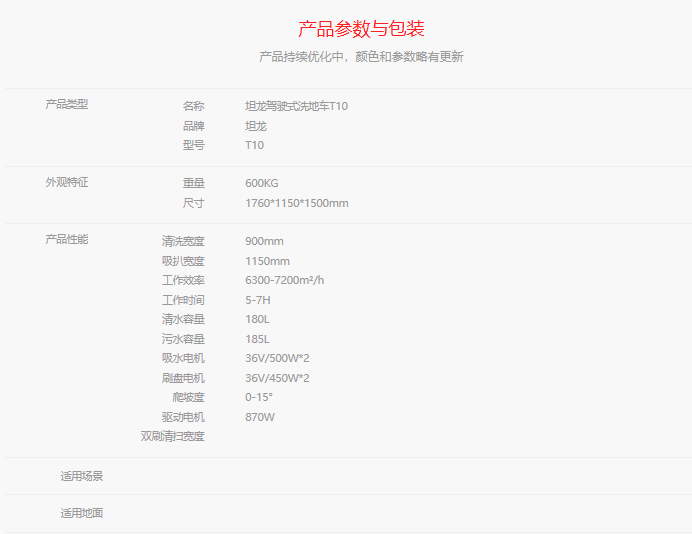
Task: Select the value 900mm
Action: (264, 241)
